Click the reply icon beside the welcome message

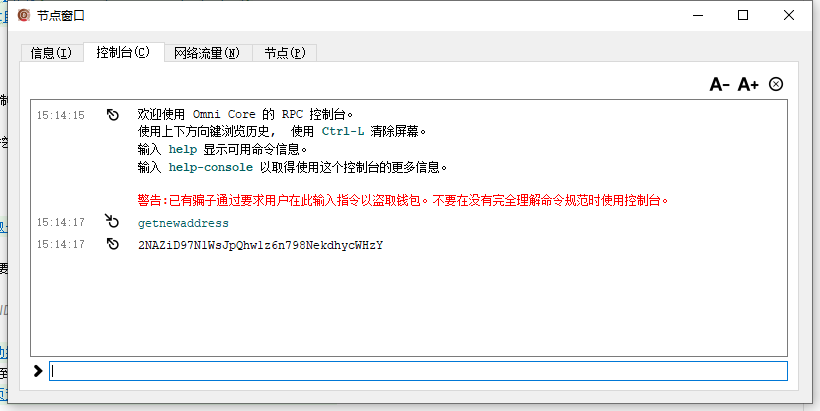pos(112,115)
